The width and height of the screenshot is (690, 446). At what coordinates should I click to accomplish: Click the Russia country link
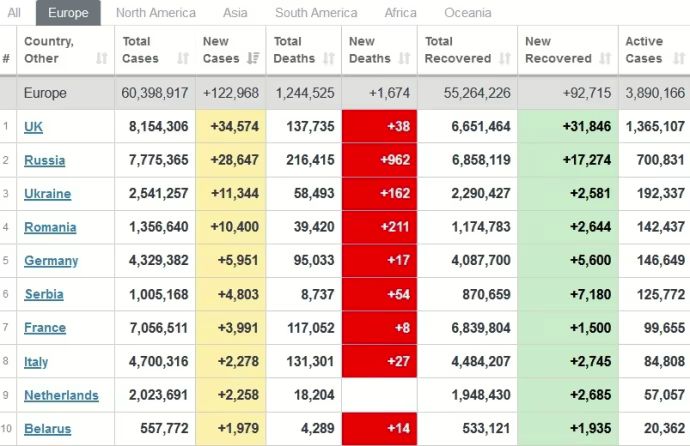(x=44, y=160)
